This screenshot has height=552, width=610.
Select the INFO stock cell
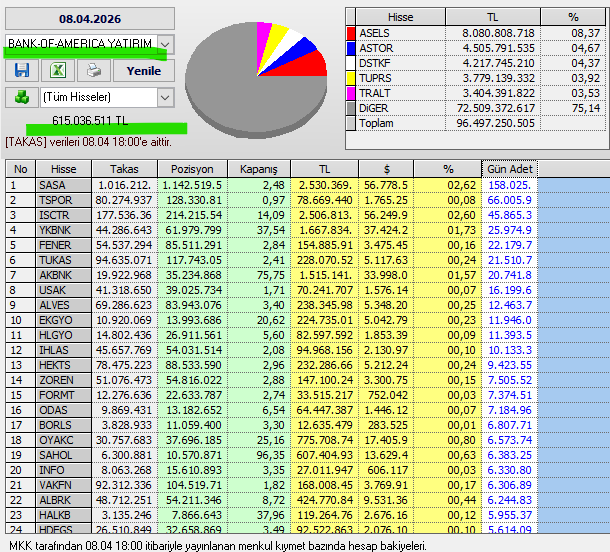[64, 470]
